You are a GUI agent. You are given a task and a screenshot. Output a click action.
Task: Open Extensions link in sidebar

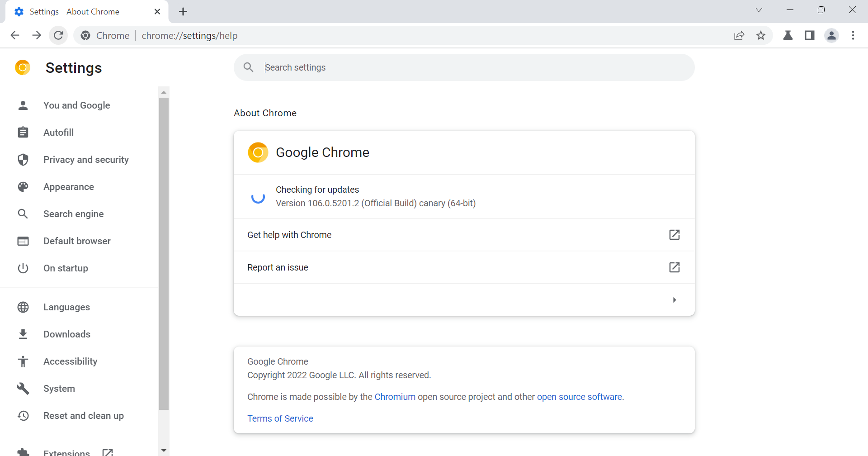(66, 452)
